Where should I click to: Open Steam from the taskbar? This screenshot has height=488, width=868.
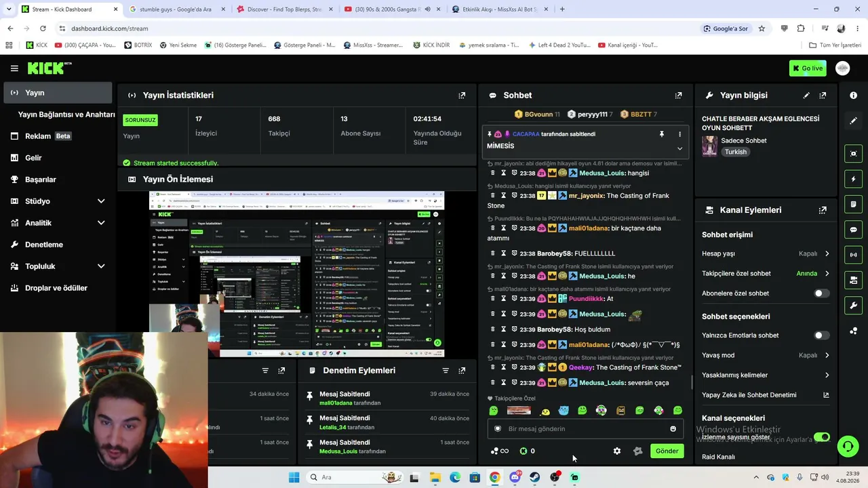point(535,477)
